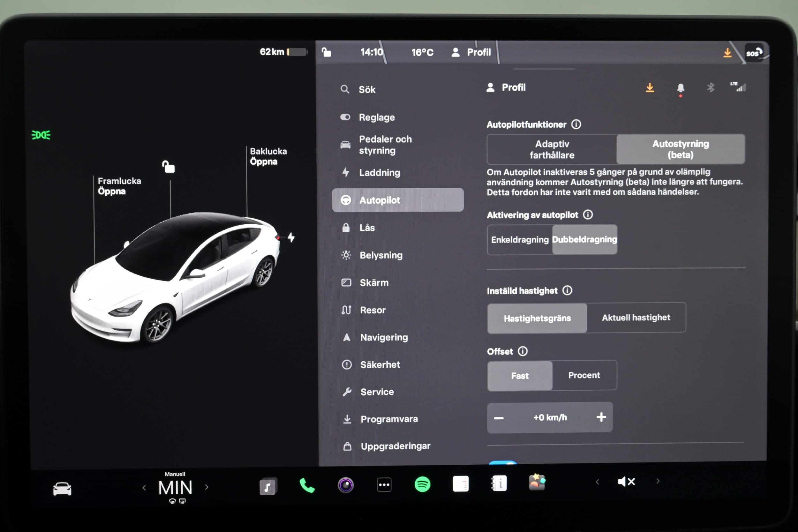Tap the 62 km battery indicator
The image size is (798, 532).
tap(284, 52)
